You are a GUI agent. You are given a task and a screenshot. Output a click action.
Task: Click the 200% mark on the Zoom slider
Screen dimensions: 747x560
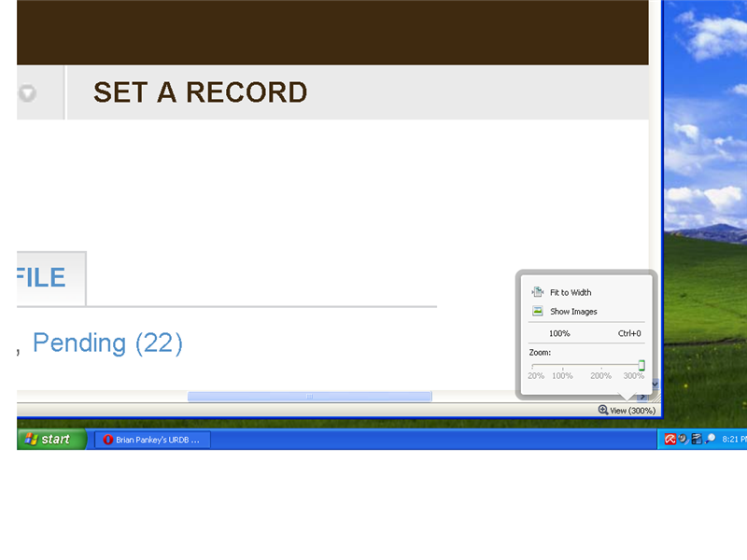coord(600,365)
